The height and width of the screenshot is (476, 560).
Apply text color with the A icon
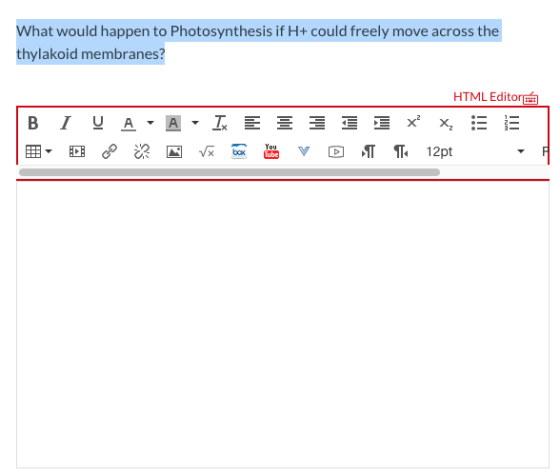tap(129, 123)
